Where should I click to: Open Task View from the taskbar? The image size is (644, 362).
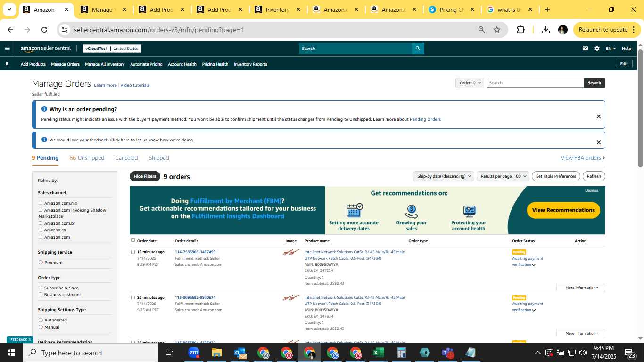(x=170, y=353)
